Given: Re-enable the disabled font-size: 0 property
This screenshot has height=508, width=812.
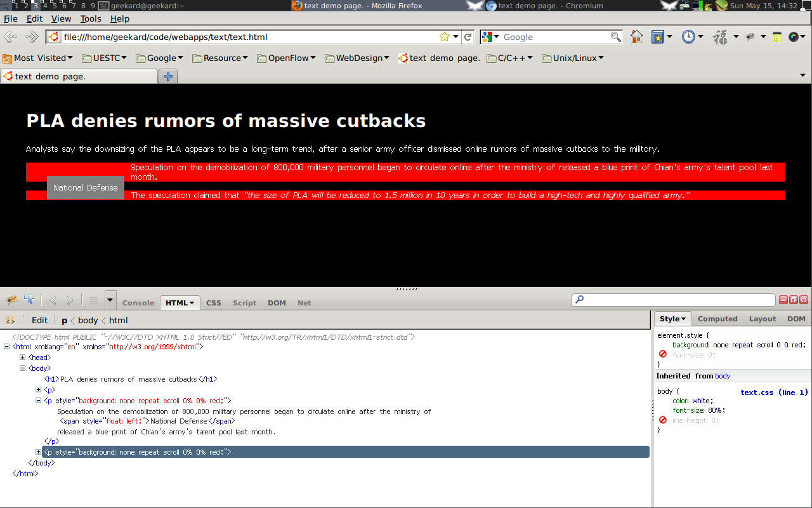Looking at the screenshot, I should pos(662,355).
